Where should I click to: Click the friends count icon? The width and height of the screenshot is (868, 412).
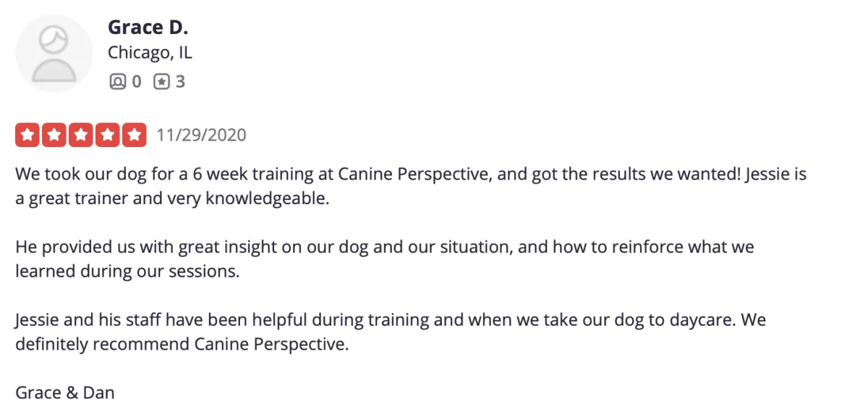coord(117,82)
